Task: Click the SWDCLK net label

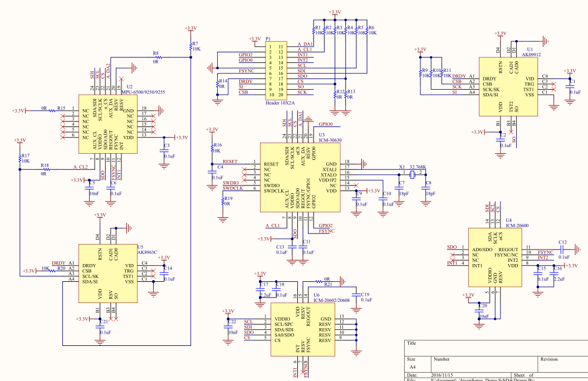Action: pyautogui.click(x=233, y=188)
